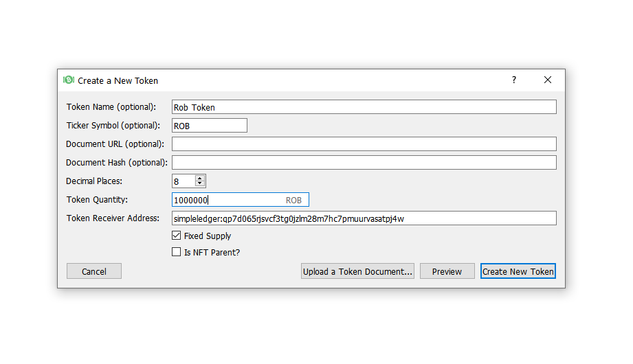This screenshot has height=364, width=633.
Task: Click the dialog title bar text
Action: 118,80
